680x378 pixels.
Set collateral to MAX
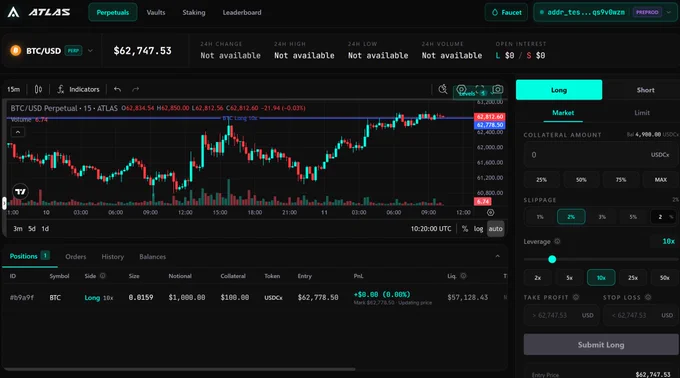click(x=660, y=179)
